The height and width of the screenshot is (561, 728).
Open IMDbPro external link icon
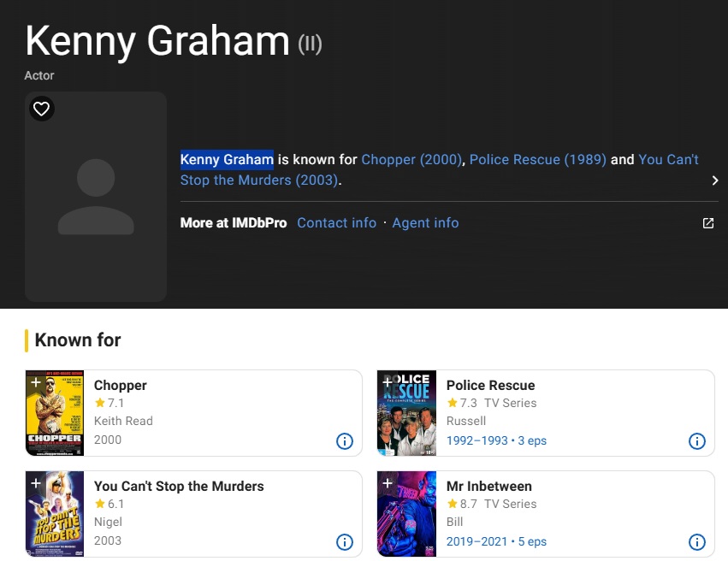708,223
